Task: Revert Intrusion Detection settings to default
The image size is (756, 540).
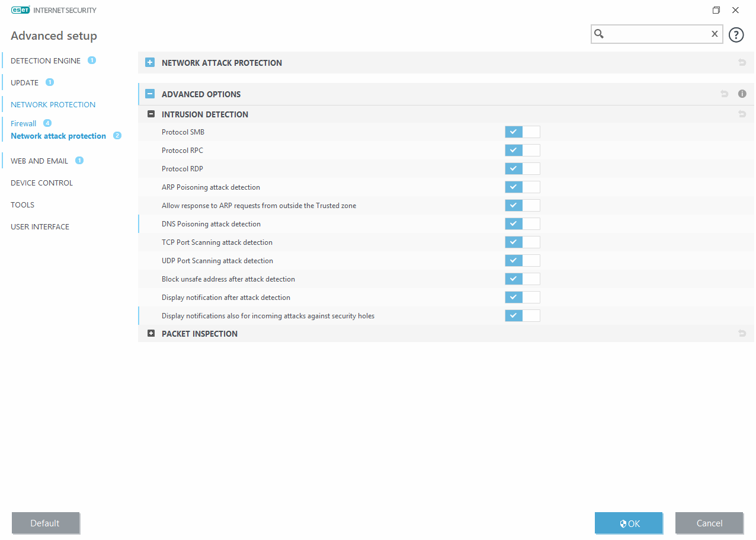Action: click(x=742, y=114)
